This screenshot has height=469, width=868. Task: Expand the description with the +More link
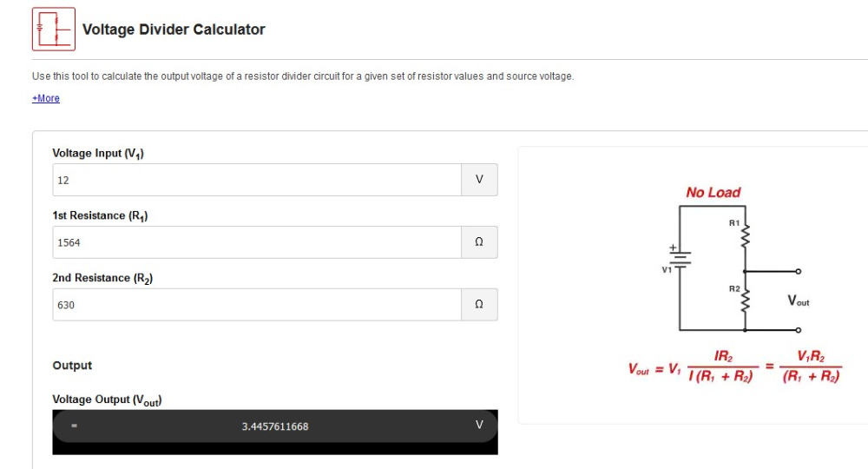click(x=46, y=99)
